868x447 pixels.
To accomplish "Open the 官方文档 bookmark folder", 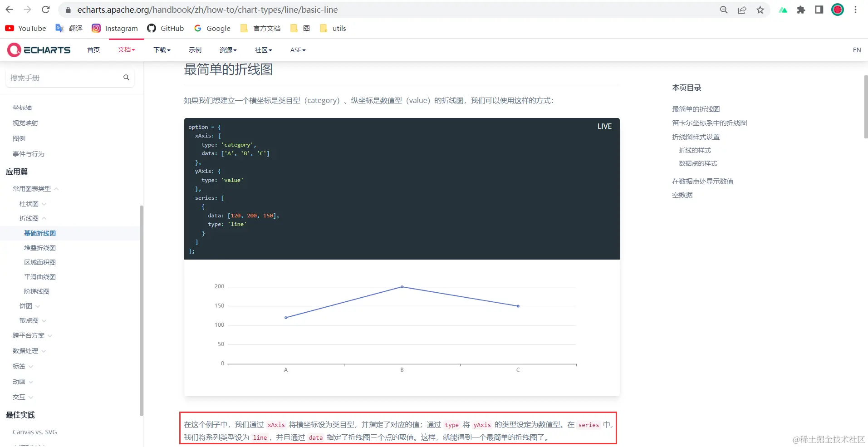I will [x=260, y=28].
